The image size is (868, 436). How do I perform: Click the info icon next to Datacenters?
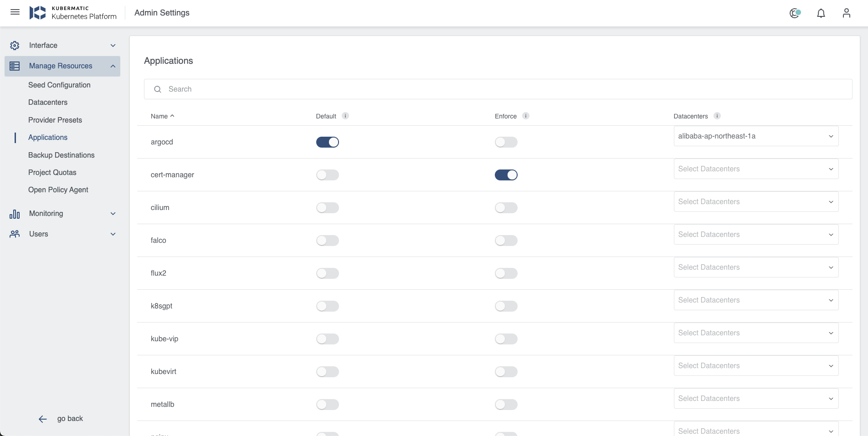[x=717, y=116]
